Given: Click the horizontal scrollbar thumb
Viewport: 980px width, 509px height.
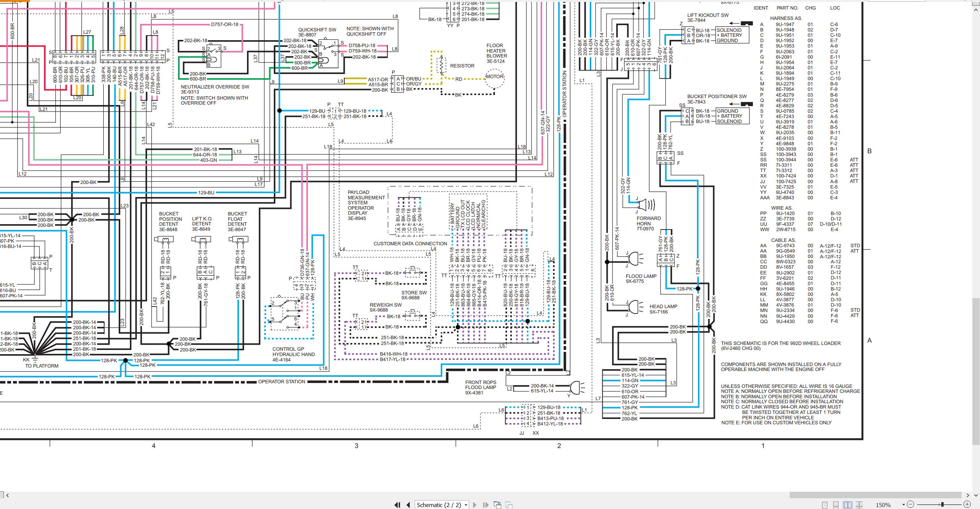Looking at the screenshot, I should [x=875, y=495].
